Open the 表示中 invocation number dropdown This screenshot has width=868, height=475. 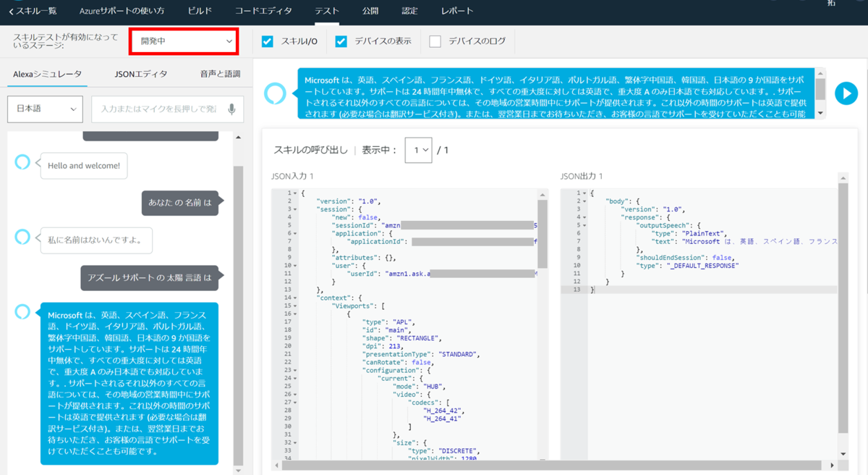click(x=418, y=150)
